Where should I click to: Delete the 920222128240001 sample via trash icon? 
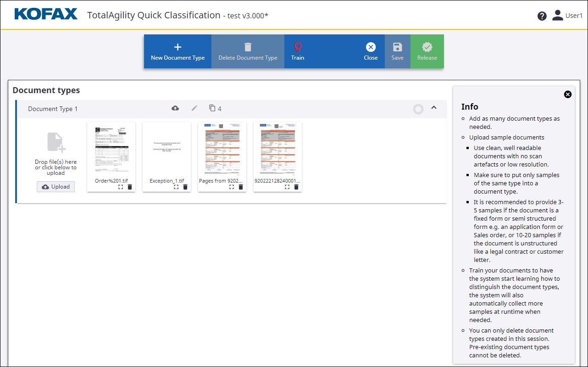[296, 187]
